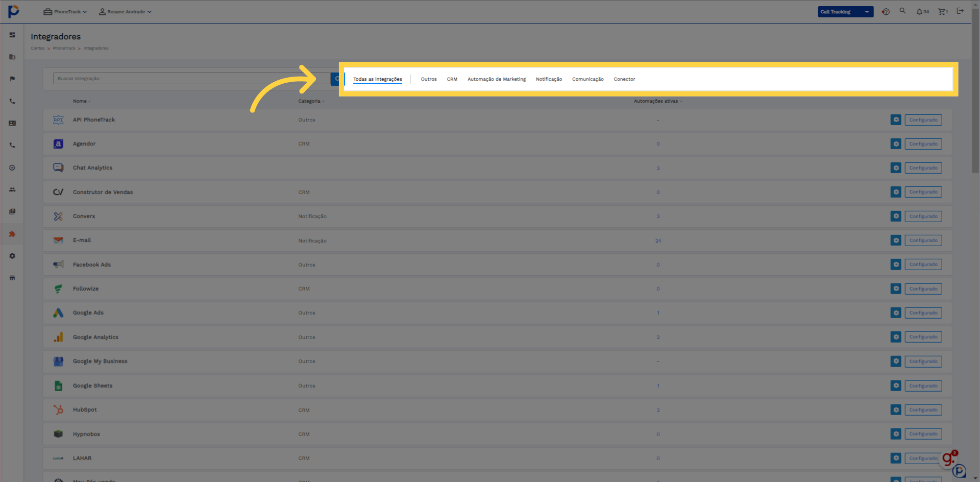
Task: Sort the list by Nome column
Action: pyautogui.click(x=81, y=101)
